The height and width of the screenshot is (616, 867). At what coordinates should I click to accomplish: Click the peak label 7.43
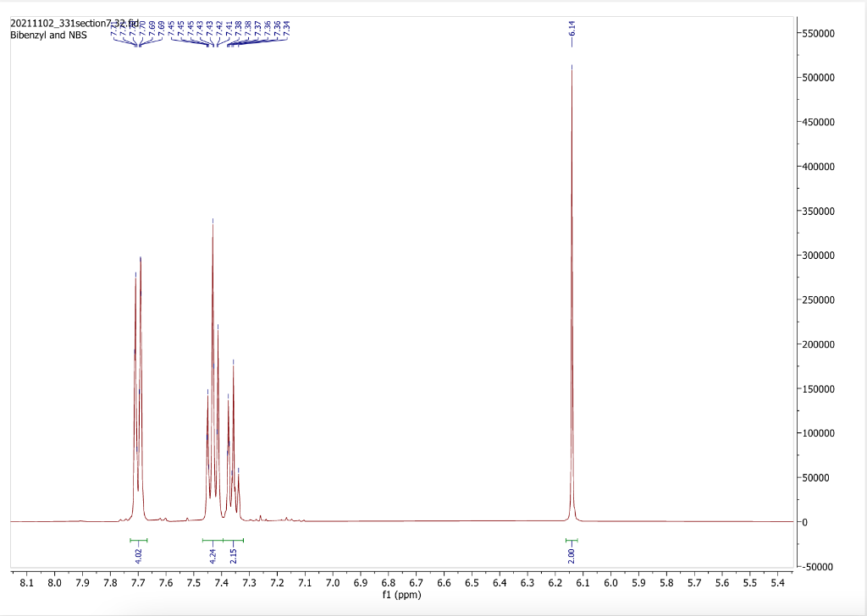pyautogui.click(x=200, y=28)
